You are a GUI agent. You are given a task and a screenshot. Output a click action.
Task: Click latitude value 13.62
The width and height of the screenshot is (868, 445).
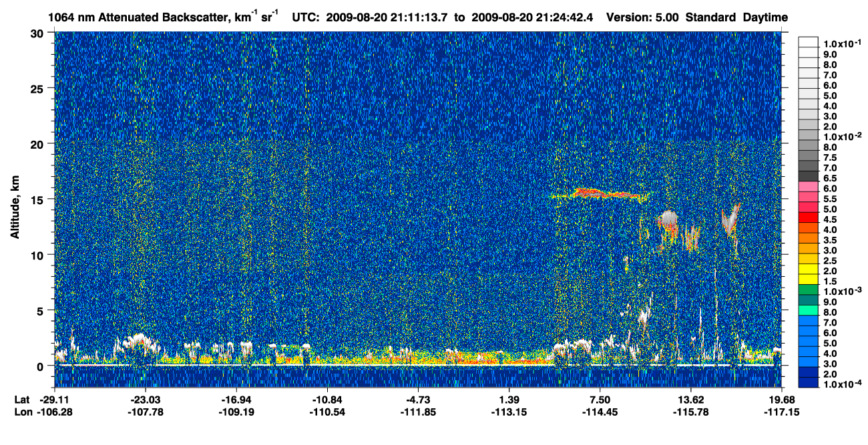click(x=690, y=399)
